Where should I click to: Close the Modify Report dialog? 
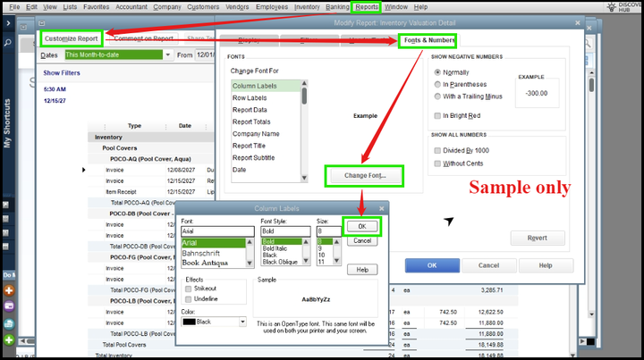[578, 23]
